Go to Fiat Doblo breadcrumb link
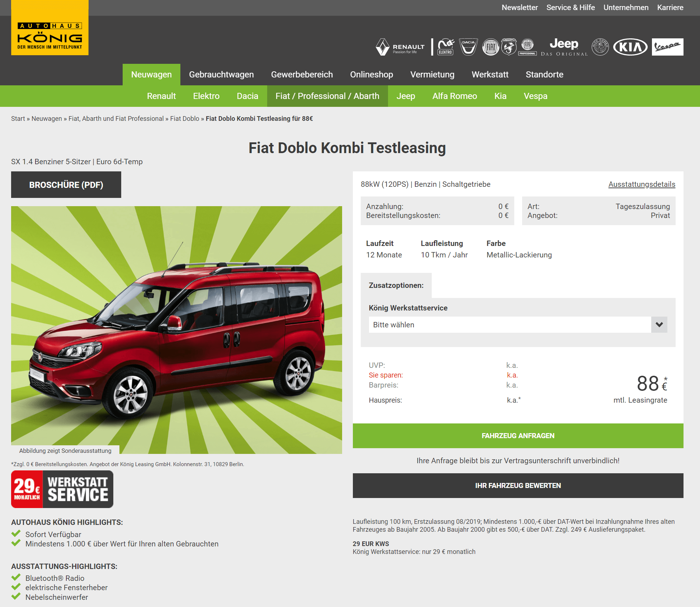Image resolution: width=700 pixels, height=607 pixels. pos(185,119)
